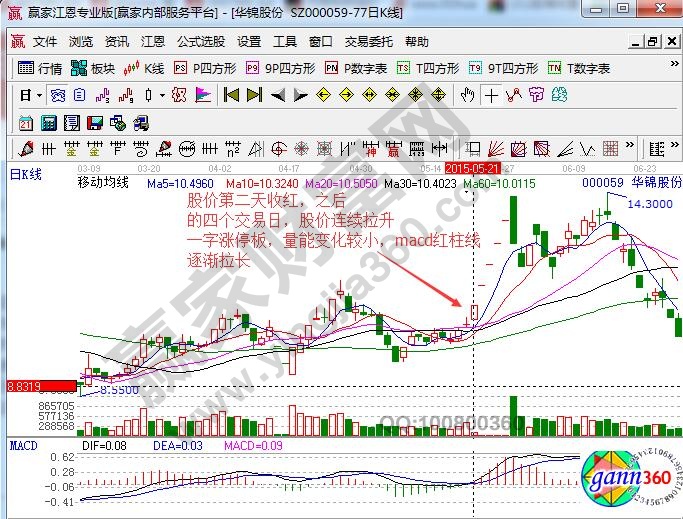Open the 公式选股 menu
This screenshot has height=519, width=683.
pos(201,42)
